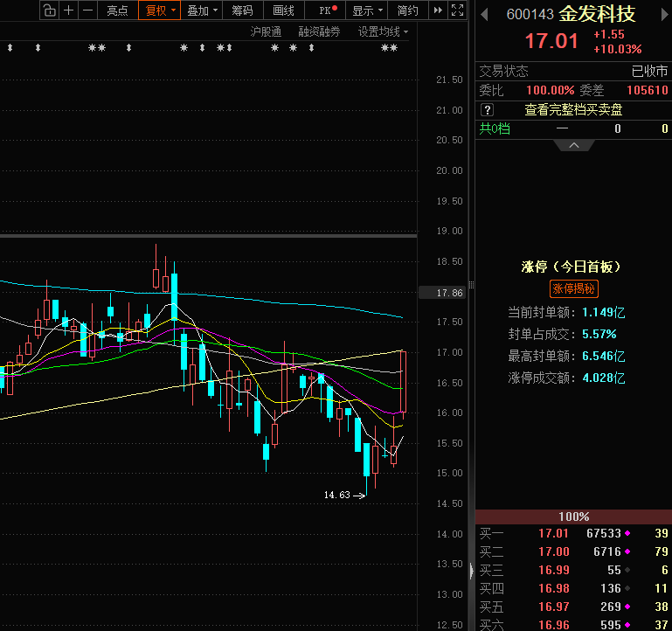Click the lock icon in chart toolbar
The image size is (672, 631).
point(50,10)
